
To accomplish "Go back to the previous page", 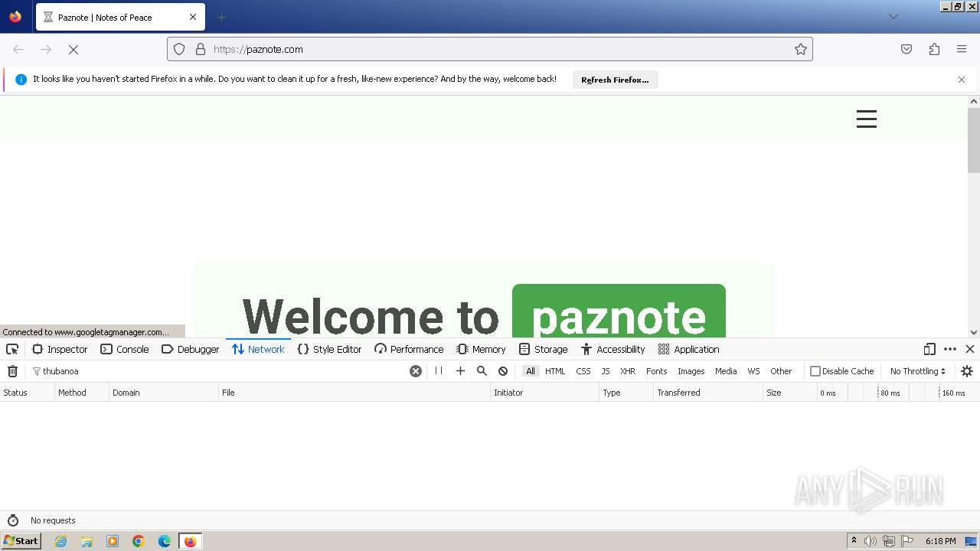I will click(18, 49).
